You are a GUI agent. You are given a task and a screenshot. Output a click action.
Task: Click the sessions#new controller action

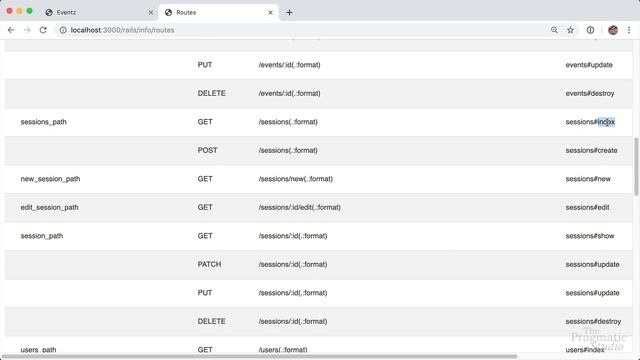click(588, 179)
